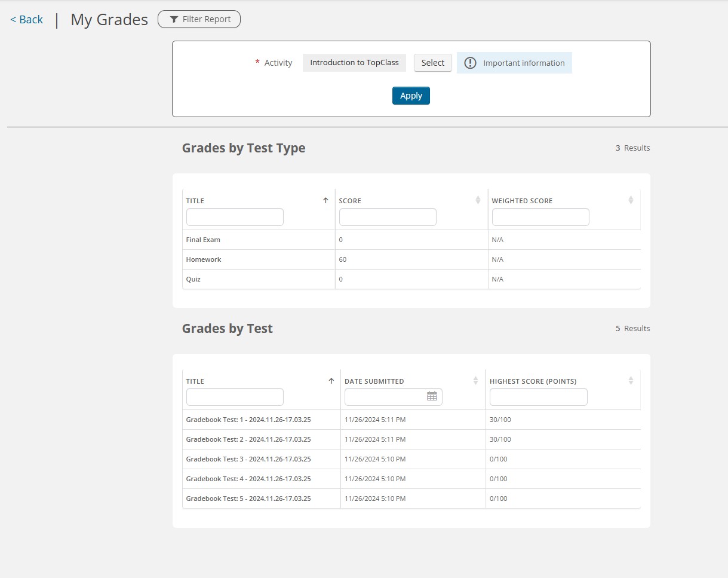
Task: Click the Select activity button
Action: click(433, 63)
